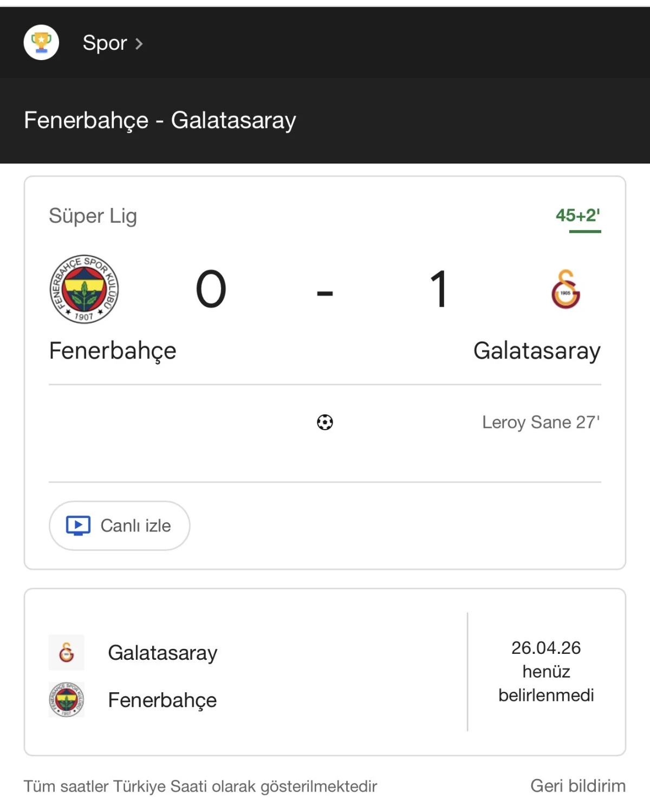650x812 pixels.
Task: Select the Galatasaray team name
Action: (537, 351)
